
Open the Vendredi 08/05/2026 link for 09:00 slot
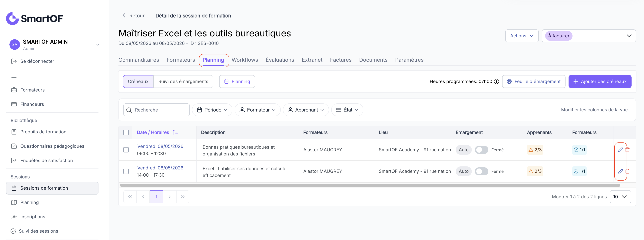tap(160, 146)
